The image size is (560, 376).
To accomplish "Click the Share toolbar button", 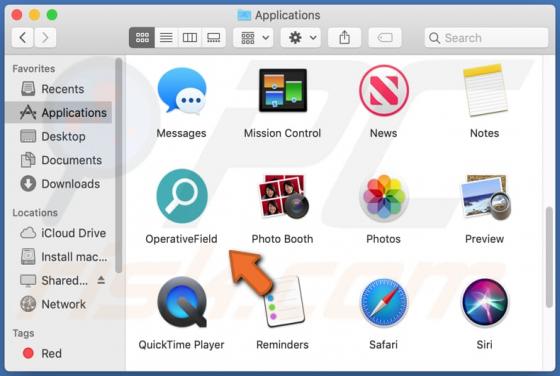I will pyautogui.click(x=344, y=37).
